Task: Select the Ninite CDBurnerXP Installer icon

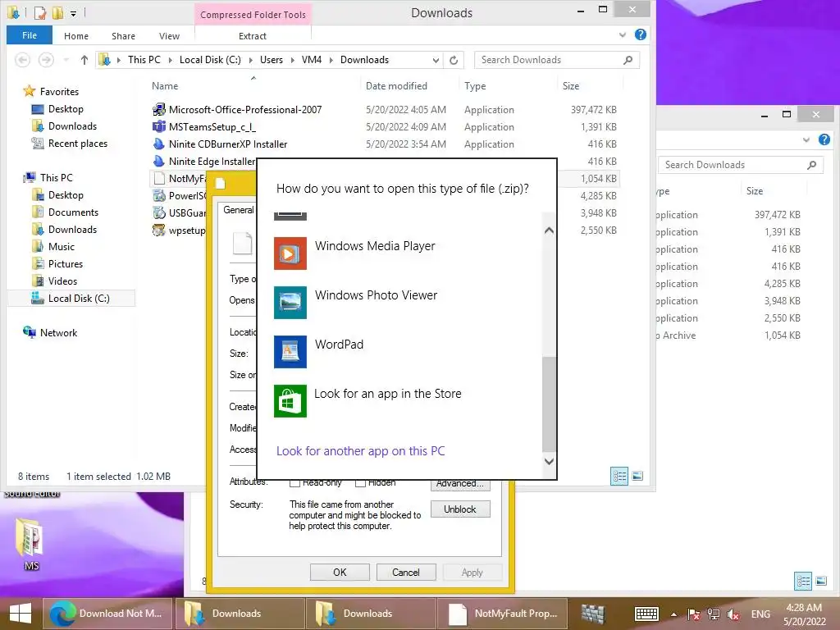Action: [158, 144]
